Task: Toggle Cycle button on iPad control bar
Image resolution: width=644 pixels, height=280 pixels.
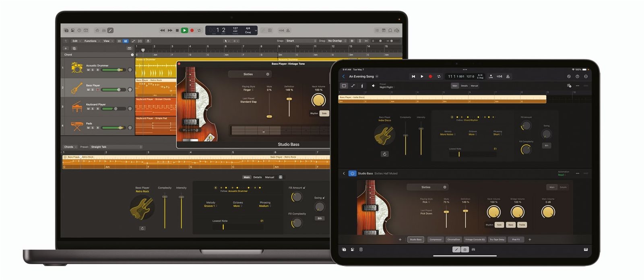Action: click(439, 76)
